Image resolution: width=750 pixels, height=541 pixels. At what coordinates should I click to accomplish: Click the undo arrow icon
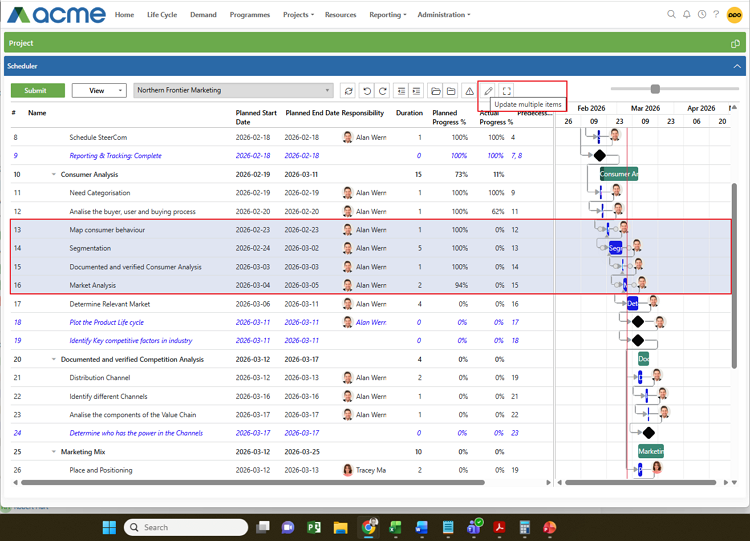[x=366, y=91]
